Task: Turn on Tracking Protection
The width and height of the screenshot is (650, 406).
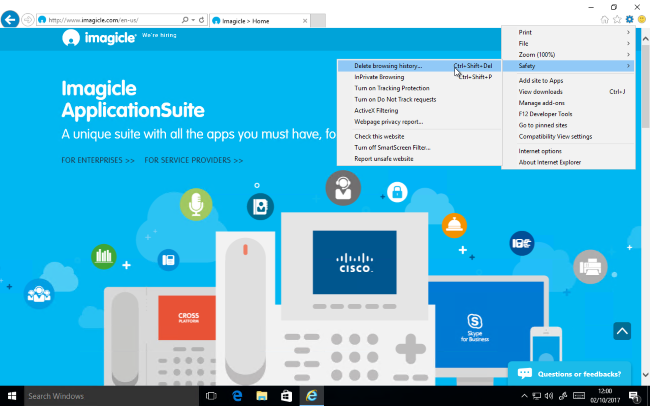Action: [419, 88]
